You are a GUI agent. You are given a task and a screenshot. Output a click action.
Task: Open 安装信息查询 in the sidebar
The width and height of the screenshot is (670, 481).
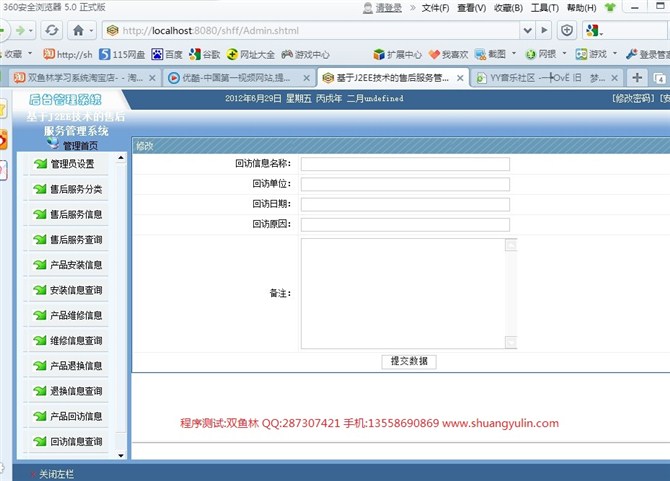pyautogui.click(x=76, y=290)
